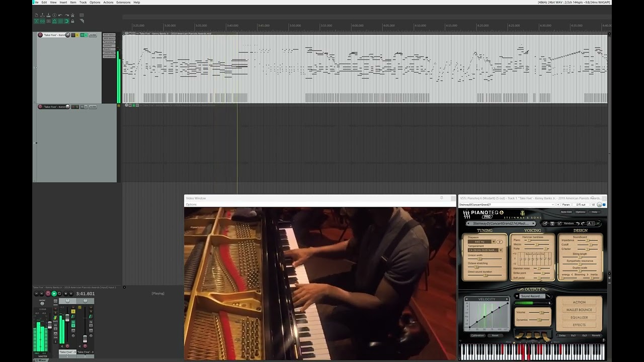Click the MALLET BOUNCE button
This screenshot has height=362, width=644.
coord(579,310)
